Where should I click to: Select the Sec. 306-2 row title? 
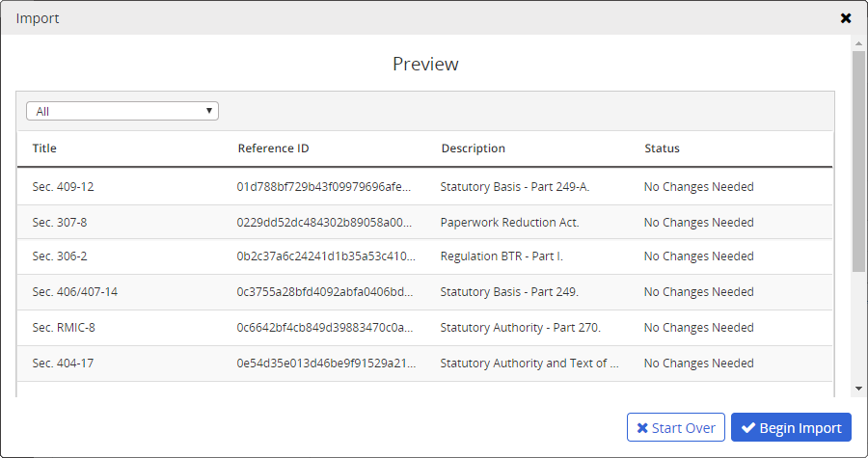[59, 256]
